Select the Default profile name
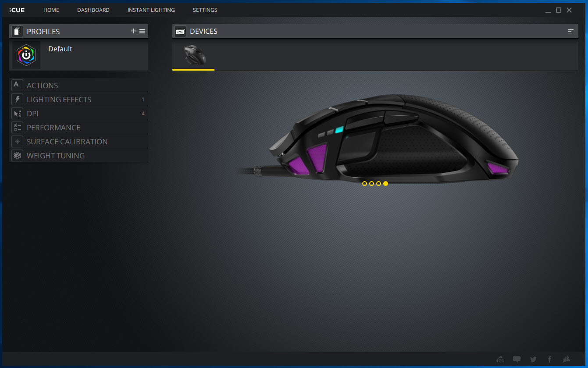This screenshot has width=588, height=368. click(60, 49)
